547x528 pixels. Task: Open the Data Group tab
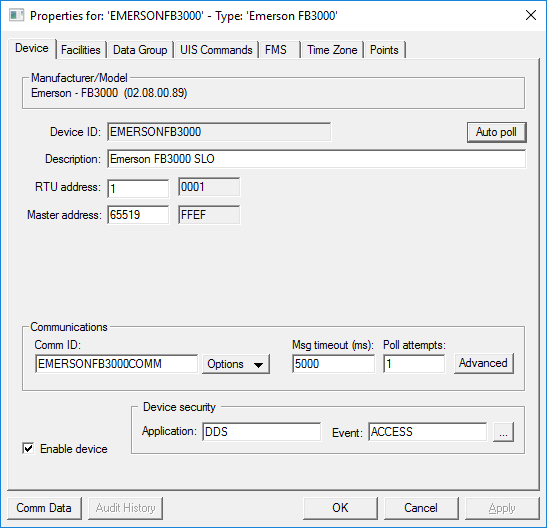140,50
